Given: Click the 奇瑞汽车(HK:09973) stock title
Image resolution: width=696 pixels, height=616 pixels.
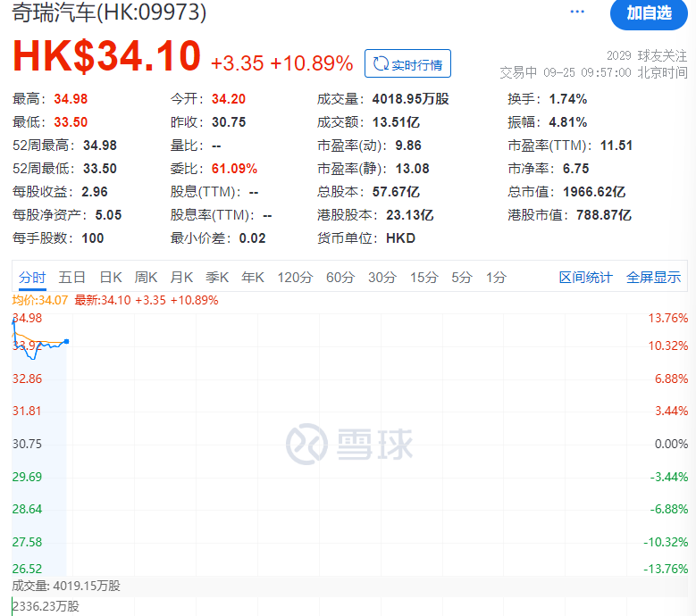Looking at the screenshot, I should pos(108,12).
